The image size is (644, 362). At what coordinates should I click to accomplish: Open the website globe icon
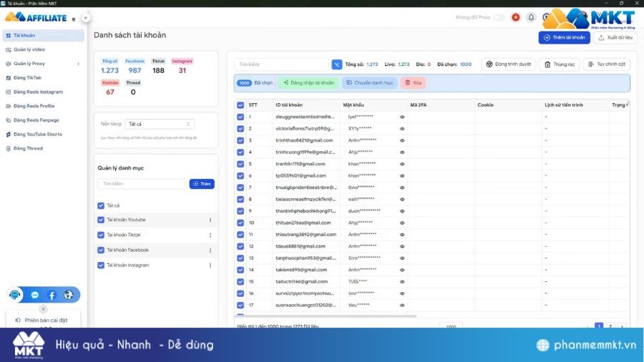(x=69, y=295)
